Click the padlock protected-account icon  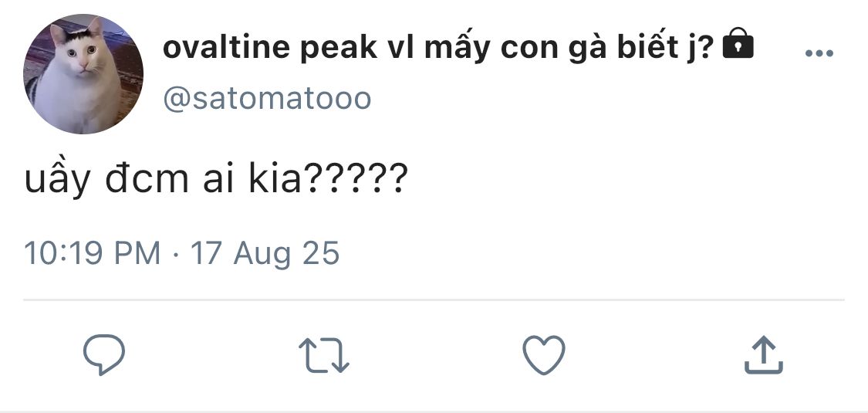click(738, 48)
